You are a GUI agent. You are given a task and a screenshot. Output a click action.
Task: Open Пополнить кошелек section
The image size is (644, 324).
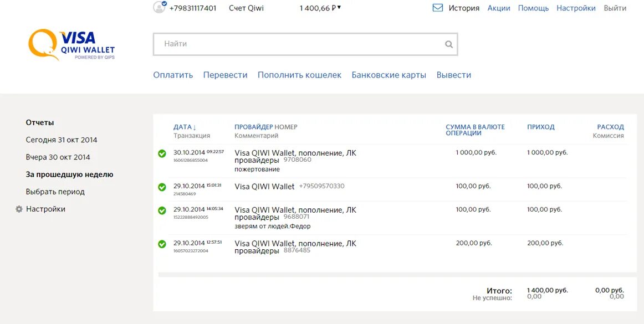[299, 75]
